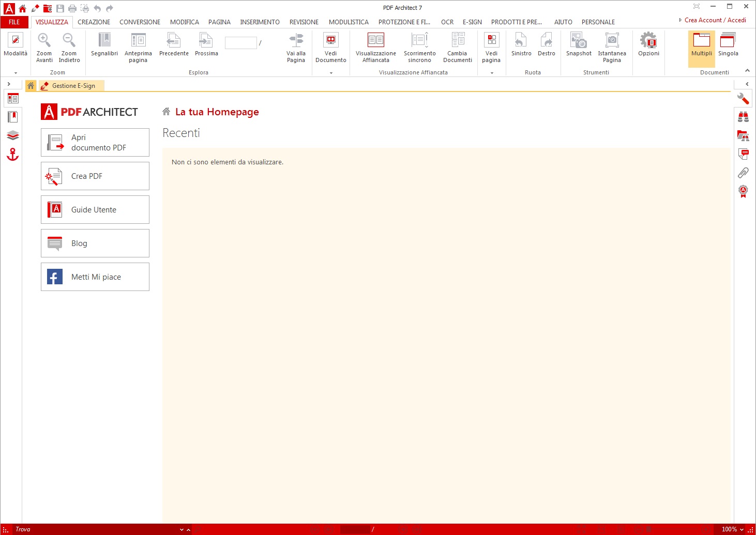756x535 pixels.
Task: Switch to the MODIFICA ribbon tab
Action: point(185,22)
